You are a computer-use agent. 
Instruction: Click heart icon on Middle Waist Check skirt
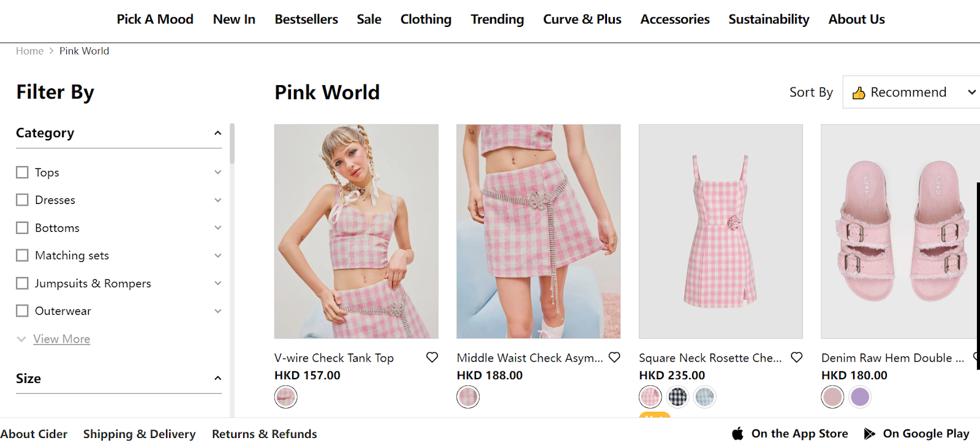[614, 357]
